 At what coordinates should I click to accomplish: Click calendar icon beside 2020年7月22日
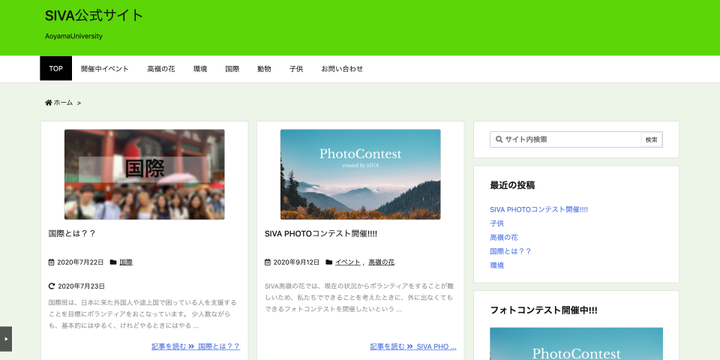pos(51,262)
